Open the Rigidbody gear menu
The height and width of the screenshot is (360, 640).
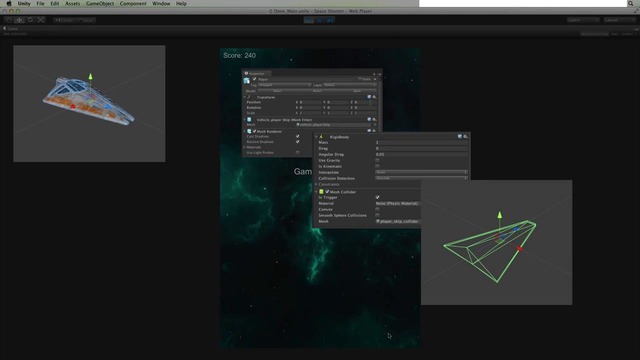[x=465, y=136]
